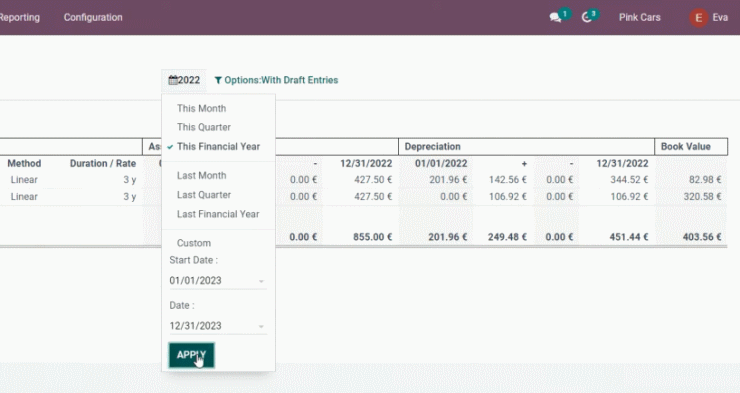The width and height of the screenshot is (740, 393).
Task: Open the activities clock icon
Action: pyautogui.click(x=587, y=18)
